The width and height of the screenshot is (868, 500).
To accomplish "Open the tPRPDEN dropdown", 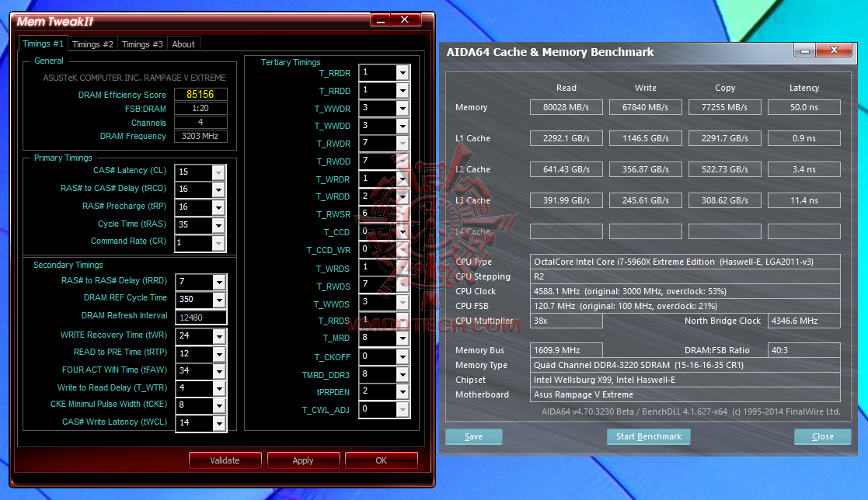I will [x=403, y=391].
